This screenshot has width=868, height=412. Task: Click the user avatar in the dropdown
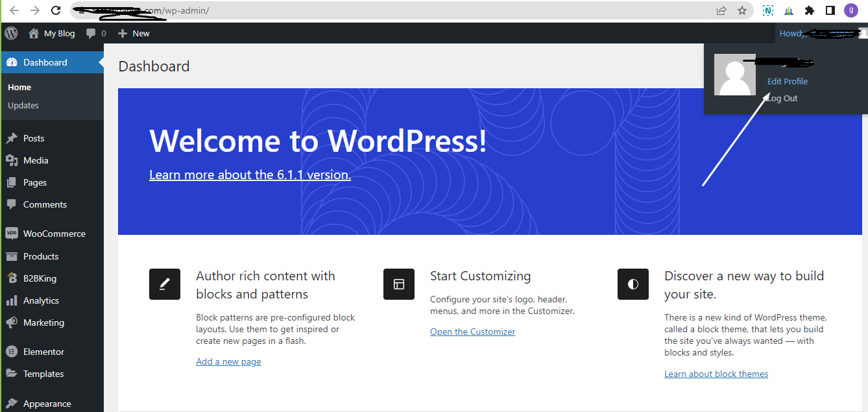735,75
